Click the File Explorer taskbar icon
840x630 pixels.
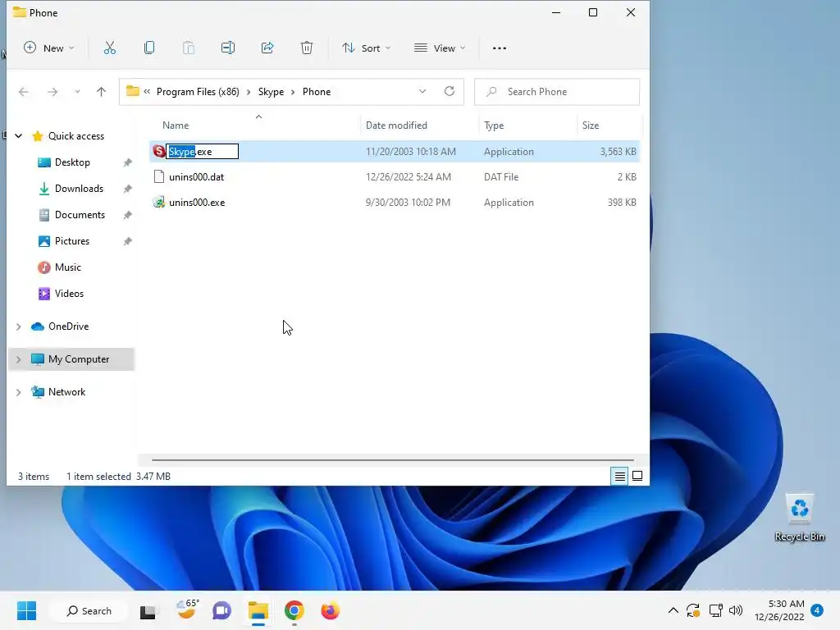(x=258, y=610)
